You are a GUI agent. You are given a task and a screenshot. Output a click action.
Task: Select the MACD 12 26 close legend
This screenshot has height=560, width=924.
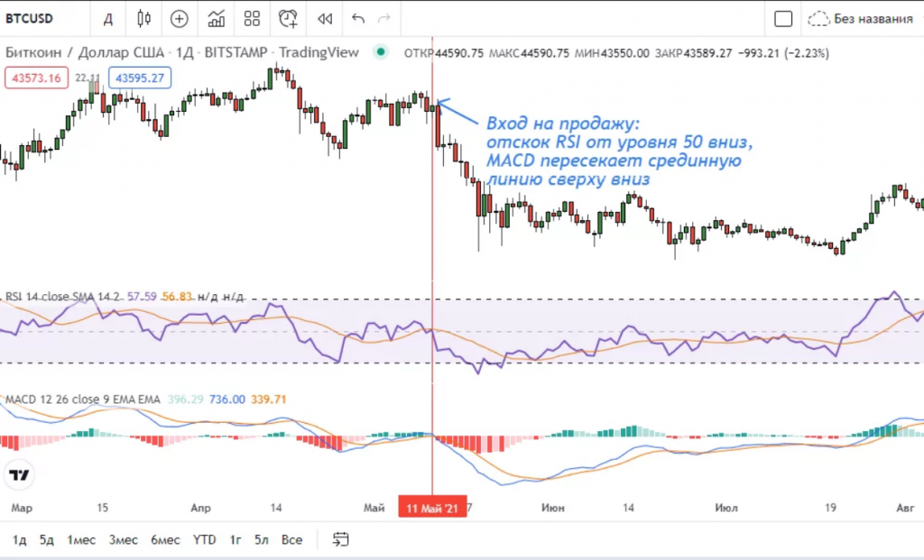click(82, 399)
